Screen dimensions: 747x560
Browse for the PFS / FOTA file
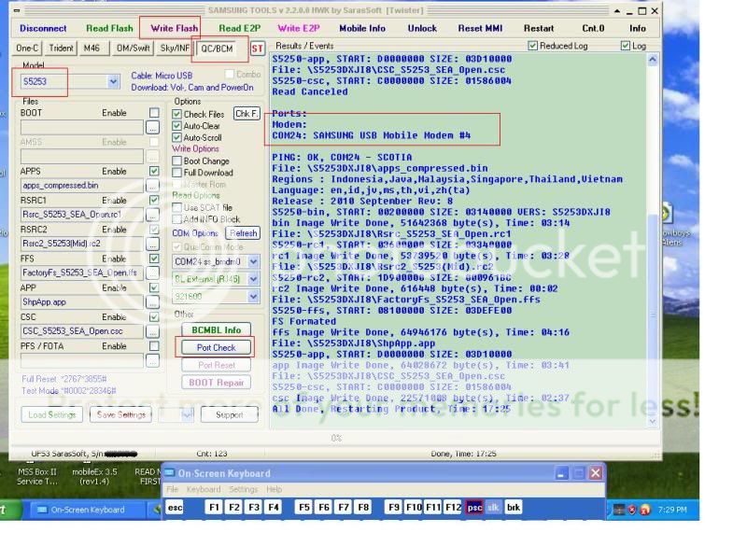tap(152, 361)
